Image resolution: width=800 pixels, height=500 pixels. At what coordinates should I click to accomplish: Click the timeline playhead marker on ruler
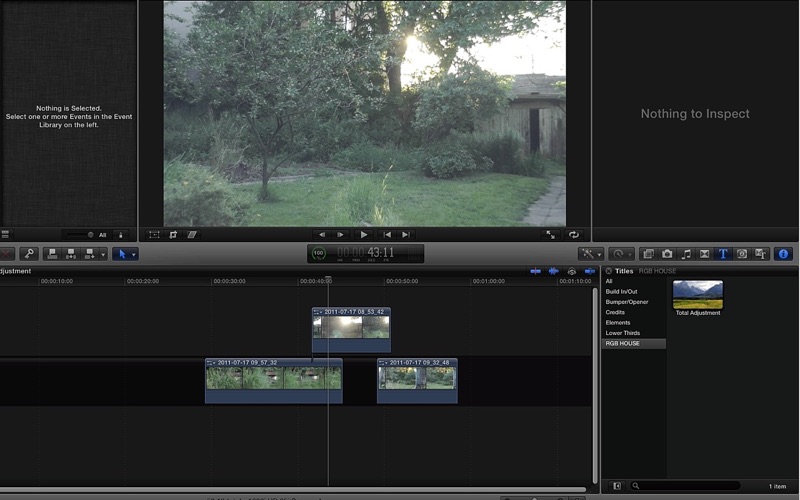coord(328,280)
